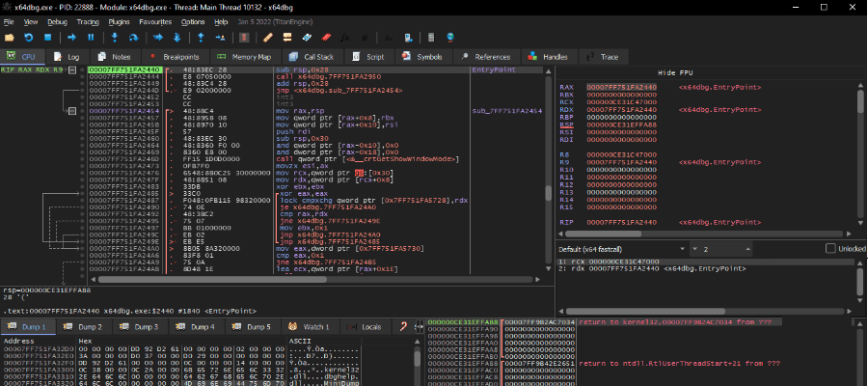Switch to the Script tab
Screen dimensions: 868x386
369,57
